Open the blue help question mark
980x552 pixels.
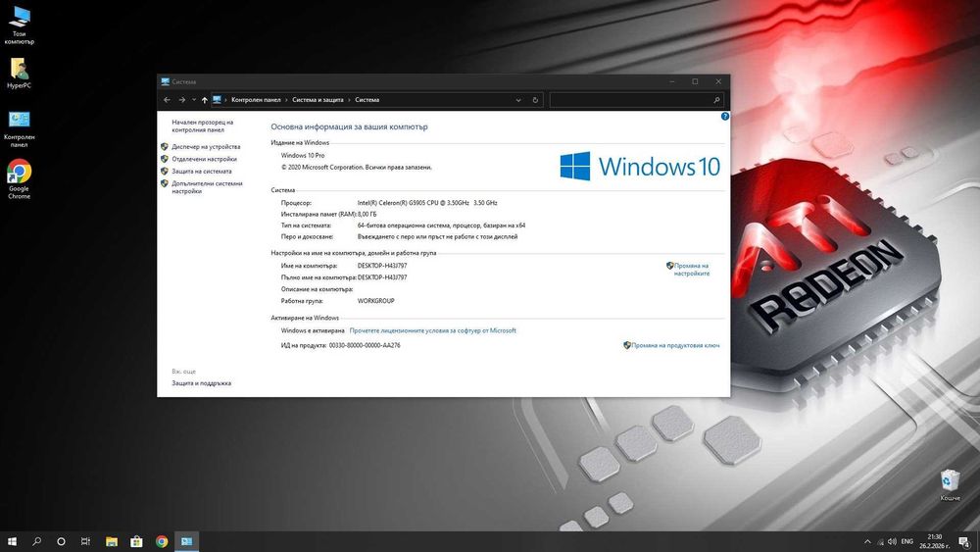pos(724,117)
